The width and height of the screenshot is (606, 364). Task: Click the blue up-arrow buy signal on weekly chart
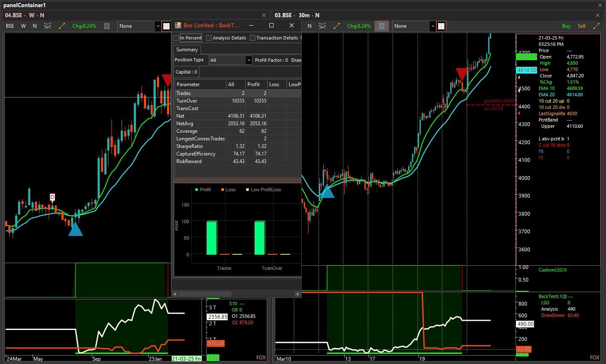click(75, 229)
